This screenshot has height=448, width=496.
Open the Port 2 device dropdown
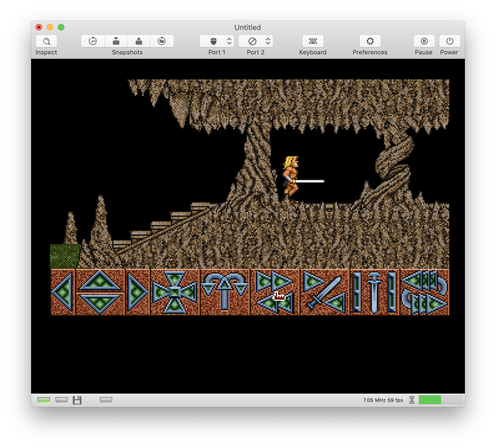click(256, 41)
